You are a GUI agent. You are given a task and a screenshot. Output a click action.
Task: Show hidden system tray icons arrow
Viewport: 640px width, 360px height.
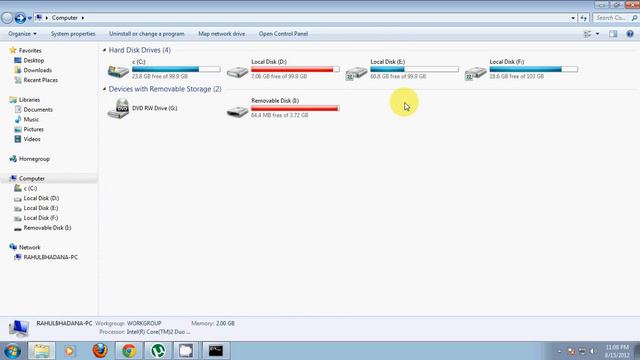click(x=559, y=351)
